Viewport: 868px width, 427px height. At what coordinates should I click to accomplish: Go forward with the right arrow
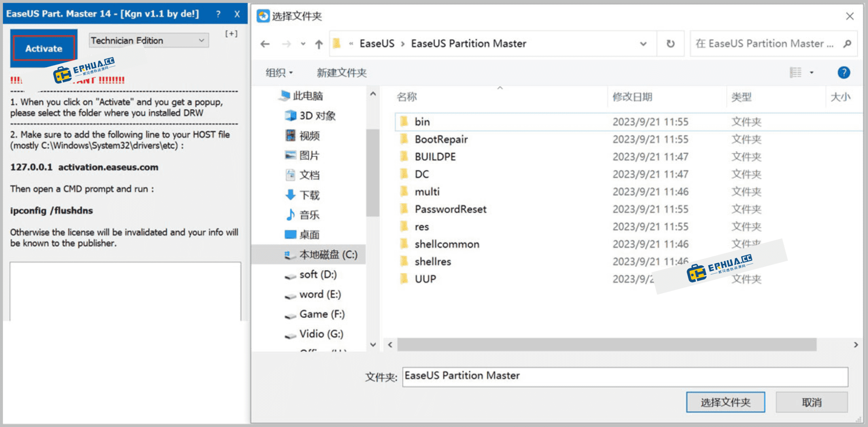[286, 44]
